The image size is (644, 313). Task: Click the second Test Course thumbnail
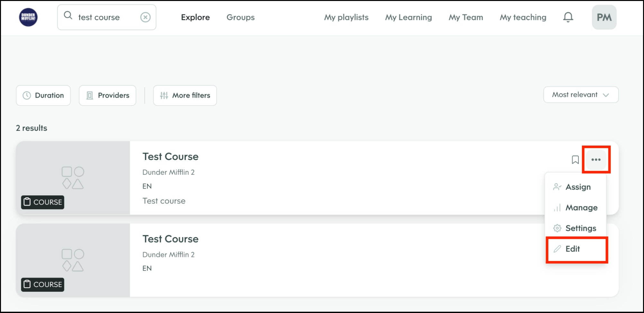click(73, 260)
